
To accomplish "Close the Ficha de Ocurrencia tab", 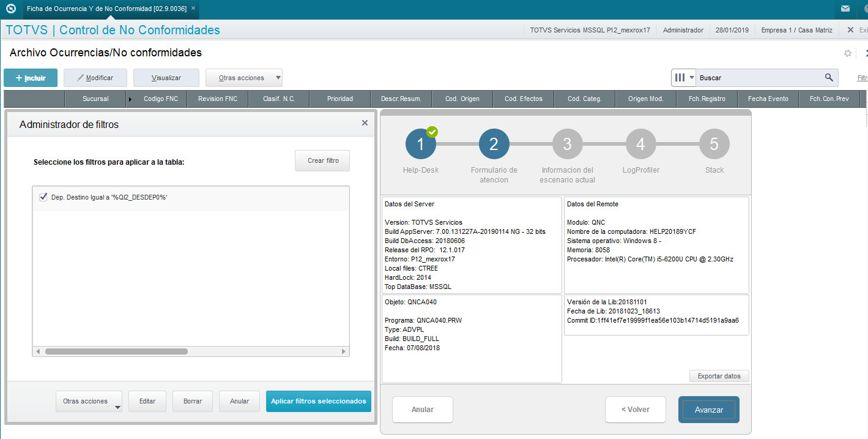I will (x=193, y=9).
